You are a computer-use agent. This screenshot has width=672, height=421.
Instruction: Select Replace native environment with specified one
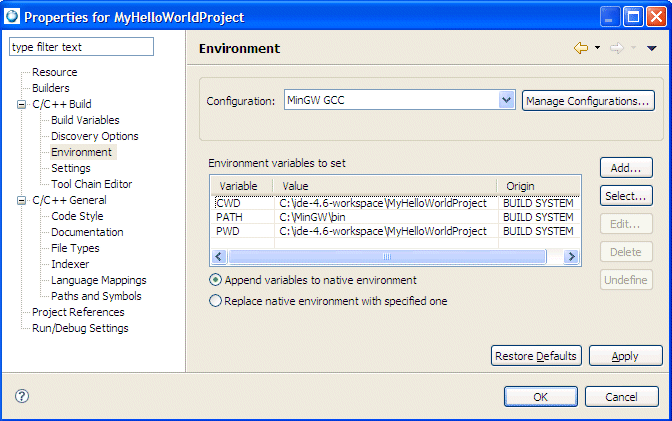[x=215, y=301]
